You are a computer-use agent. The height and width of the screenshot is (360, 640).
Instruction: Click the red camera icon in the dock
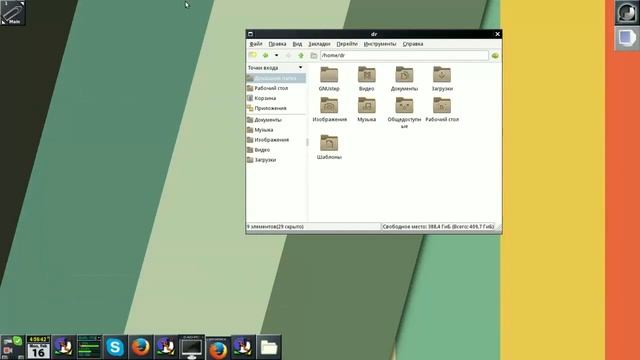[x=8, y=351]
